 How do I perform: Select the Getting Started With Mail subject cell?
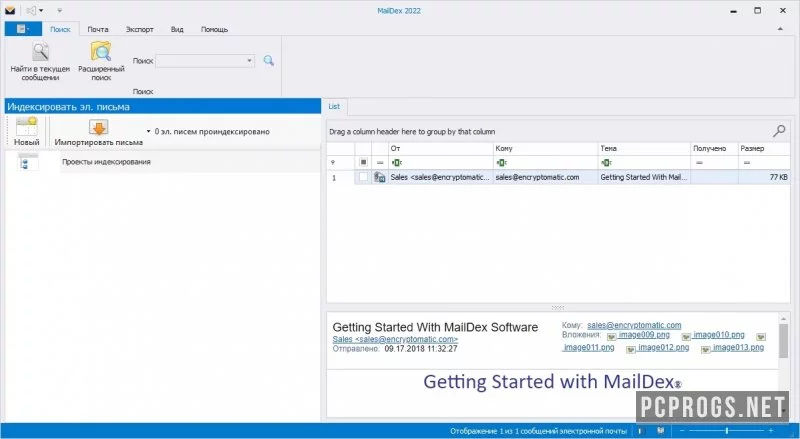644,177
